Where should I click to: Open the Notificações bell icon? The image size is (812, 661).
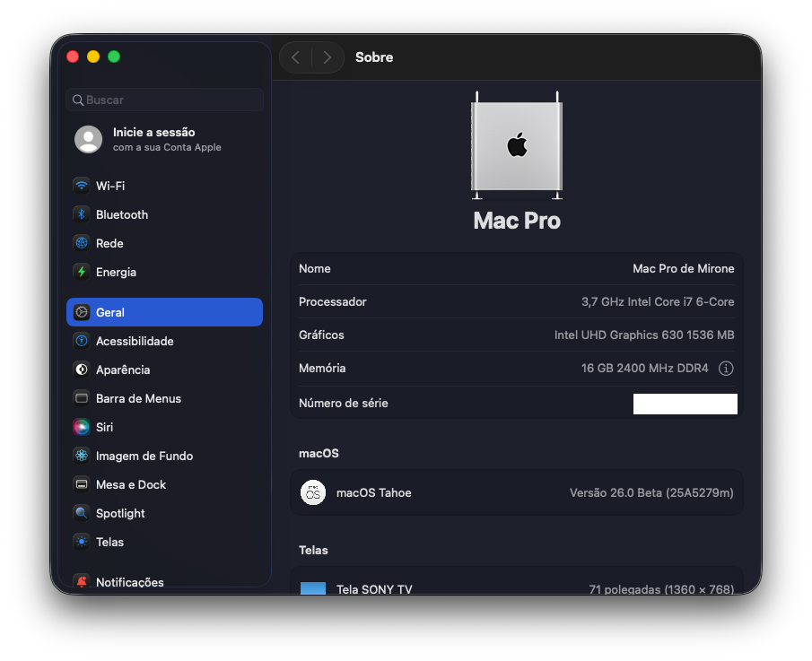82,582
